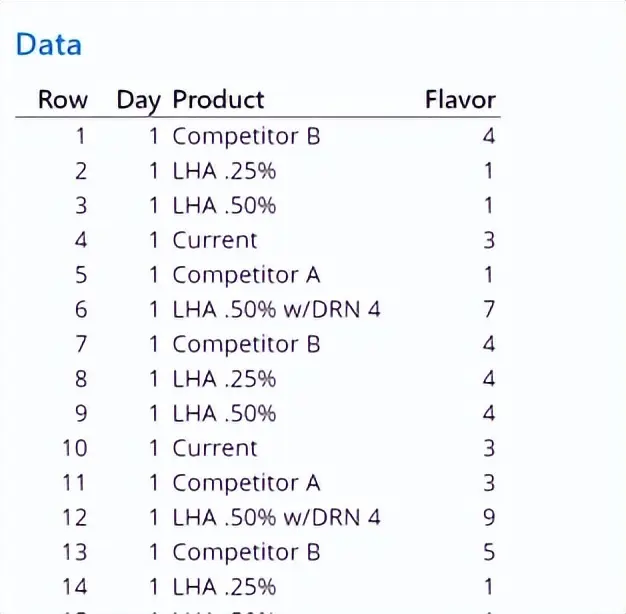This screenshot has width=626, height=614.
Task: Click Competitor A in row 5
Action: [246, 275]
